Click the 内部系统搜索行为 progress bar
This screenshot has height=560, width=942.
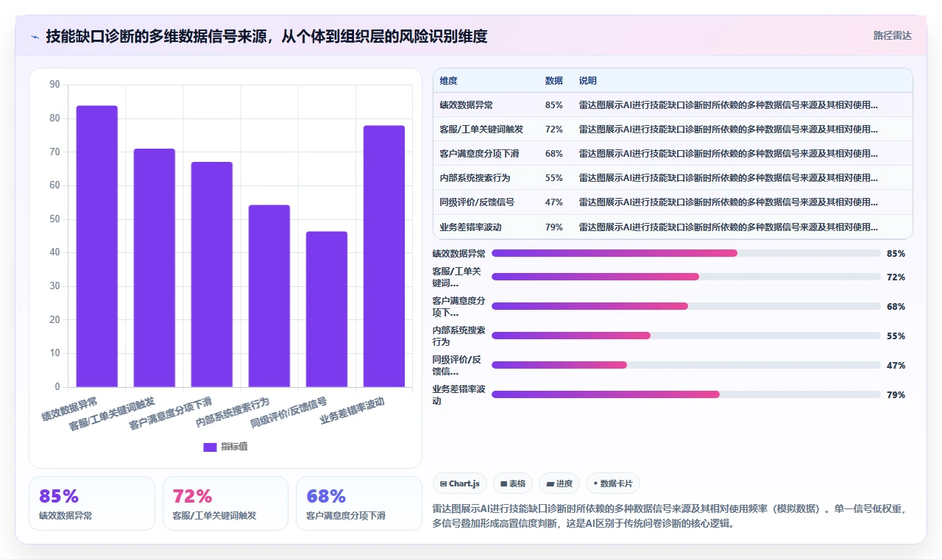(x=686, y=336)
